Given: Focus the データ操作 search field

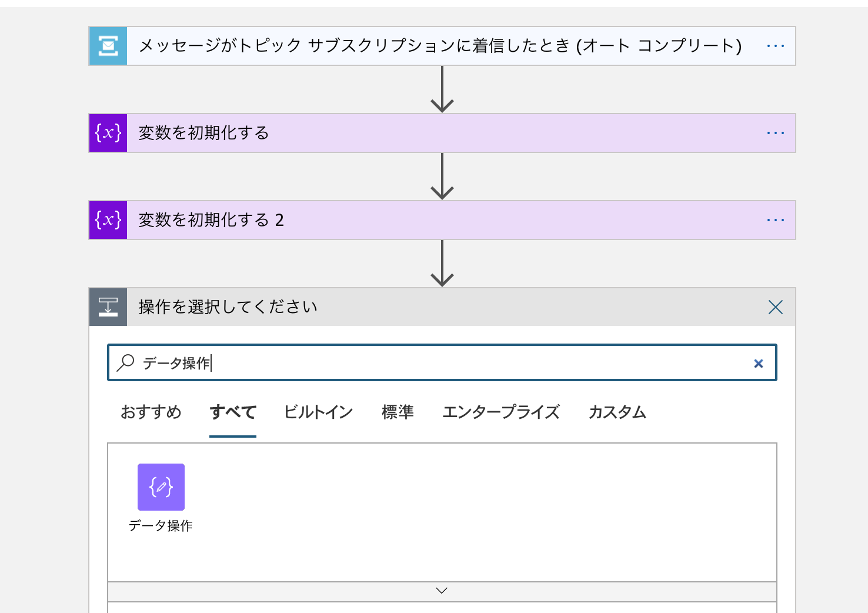Looking at the screenshot, I should pyautogui.click(x=442, y=363).
